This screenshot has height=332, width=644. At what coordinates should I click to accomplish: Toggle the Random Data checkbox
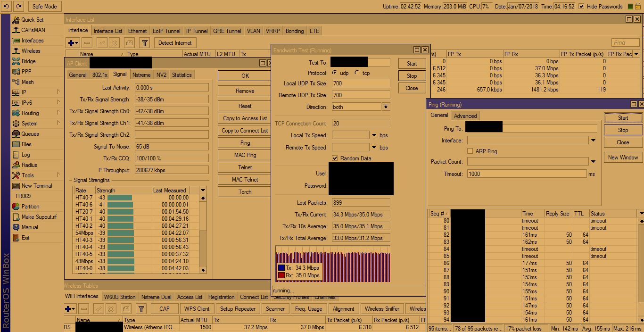pyautogui.click(x=335, y=158)
